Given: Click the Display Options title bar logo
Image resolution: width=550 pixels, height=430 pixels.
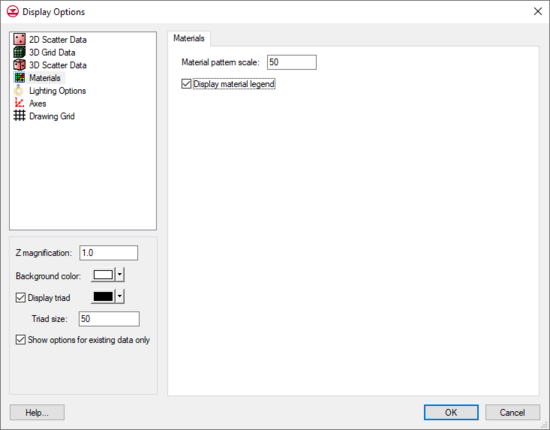Looking at the screenshot, I should (12, 12).
